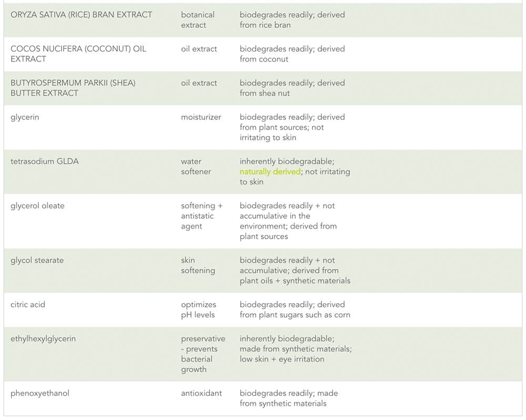
Task: Click the 'moisturizer' function text
Action: pyautogui.click(x=201, y=117)
